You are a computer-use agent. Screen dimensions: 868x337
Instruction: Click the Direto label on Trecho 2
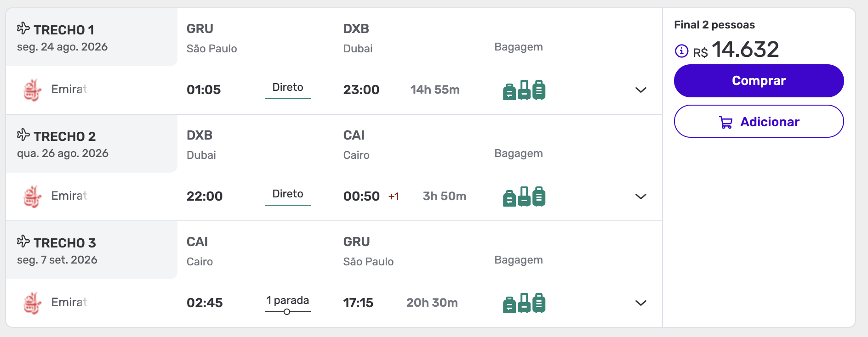pos(288,194)
